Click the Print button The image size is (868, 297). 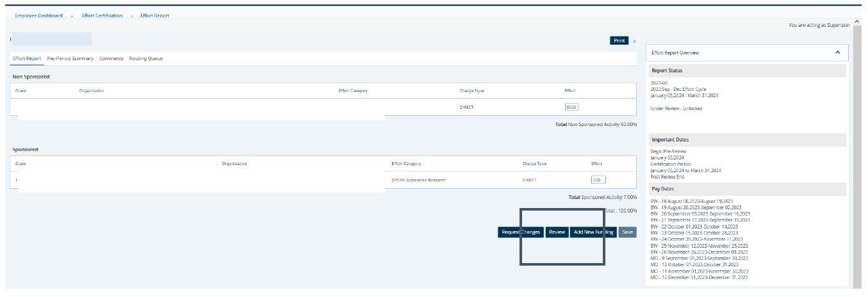point(619,40)
